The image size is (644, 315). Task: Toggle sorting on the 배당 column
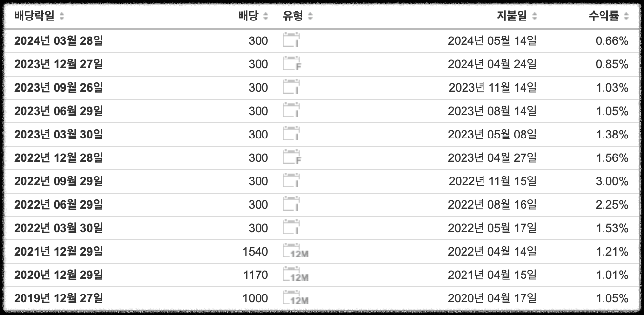coord(265,16)
